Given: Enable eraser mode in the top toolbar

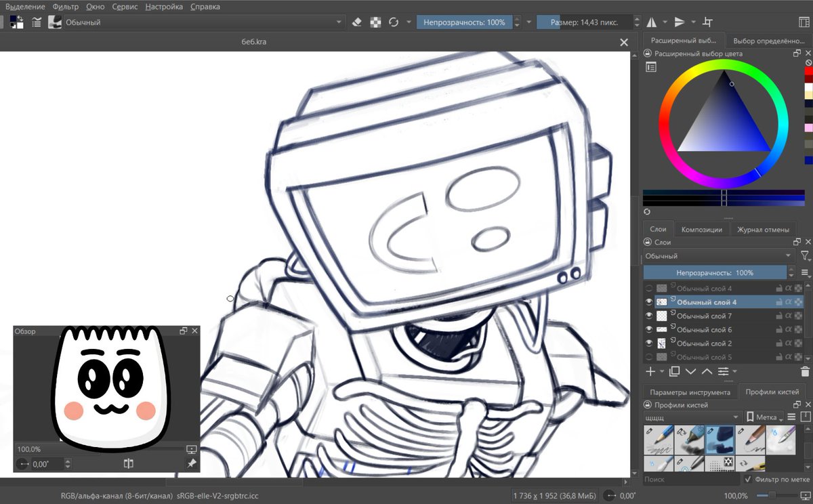Looking at the screenshot, I should pos(358,22).
